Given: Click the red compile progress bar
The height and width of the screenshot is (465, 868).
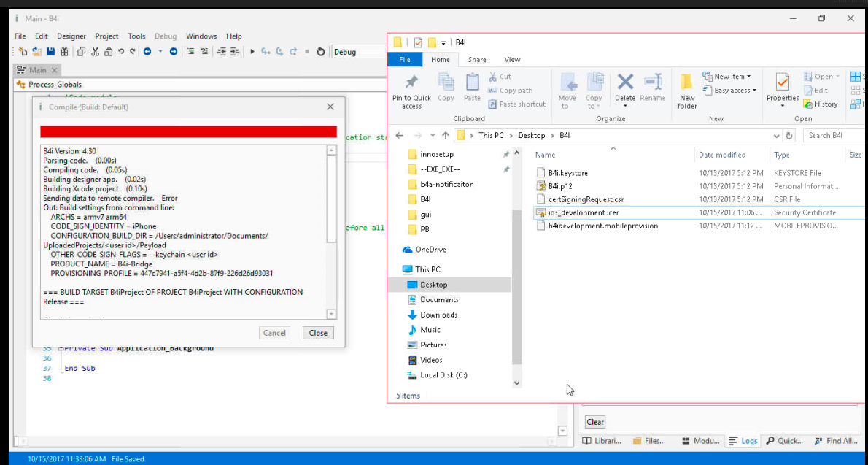Looking at the screenshot, I should (x=188, y=131).
